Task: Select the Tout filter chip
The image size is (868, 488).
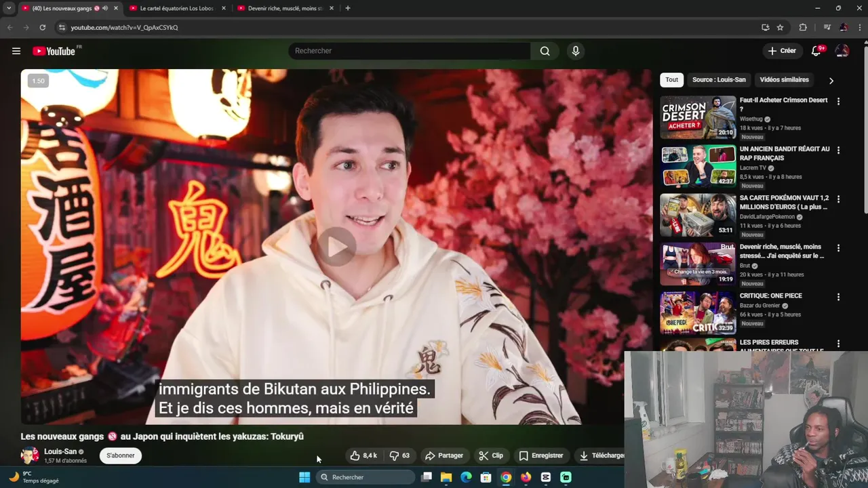Action: pyautogui.click(x=671, y=79)
